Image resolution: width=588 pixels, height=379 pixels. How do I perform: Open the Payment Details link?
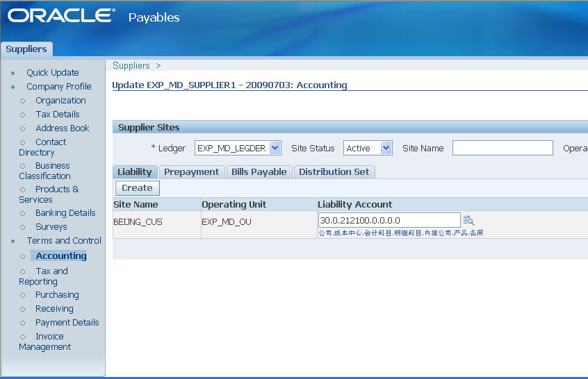[67, 323]
